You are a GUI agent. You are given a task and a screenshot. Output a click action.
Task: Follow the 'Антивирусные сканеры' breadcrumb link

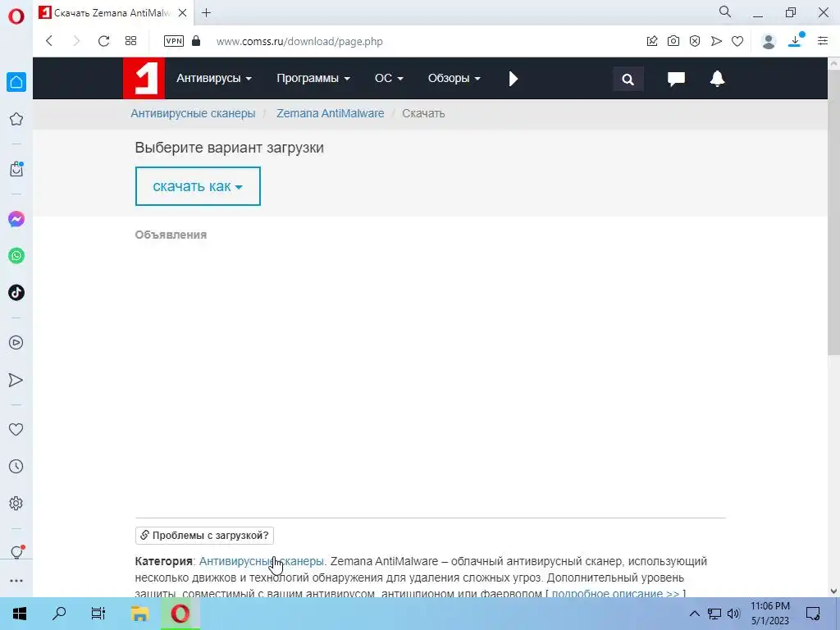click(x=193, y=113)
